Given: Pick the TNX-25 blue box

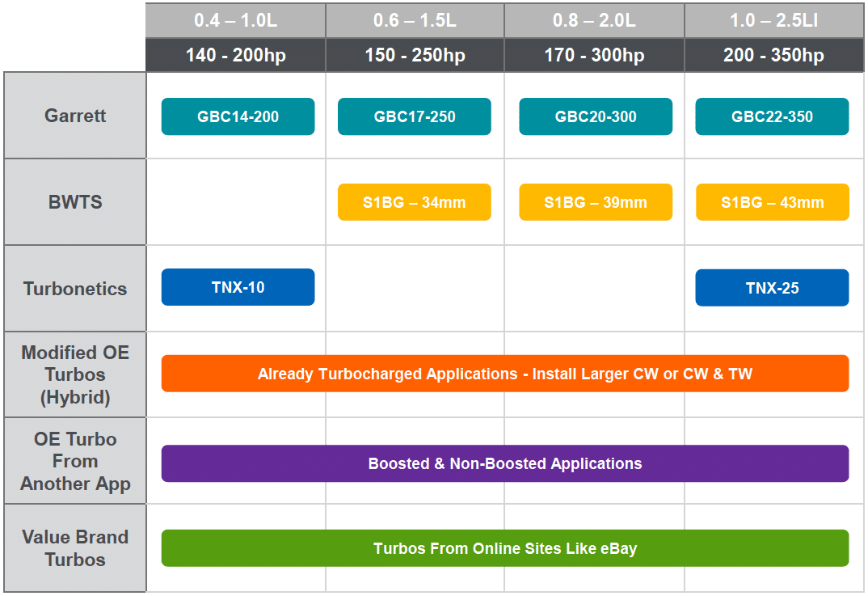Looking at the screenshot, I should click(773, 287).
